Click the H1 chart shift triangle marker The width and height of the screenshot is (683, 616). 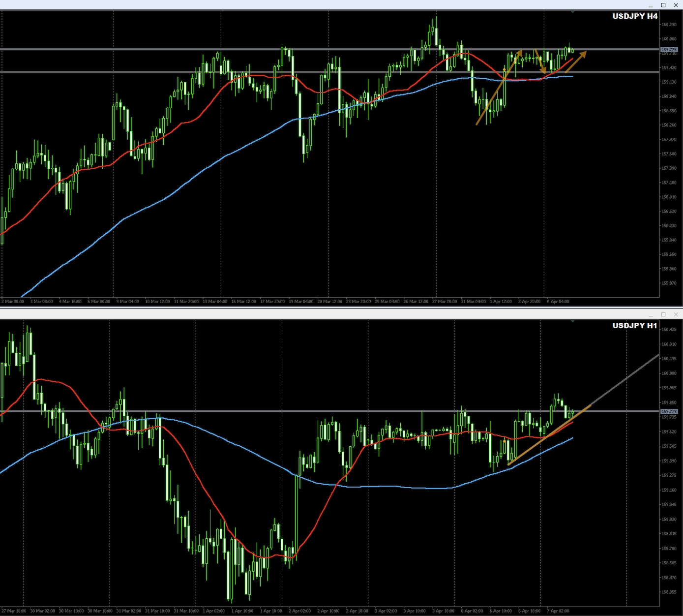click(x=573, y=321)
